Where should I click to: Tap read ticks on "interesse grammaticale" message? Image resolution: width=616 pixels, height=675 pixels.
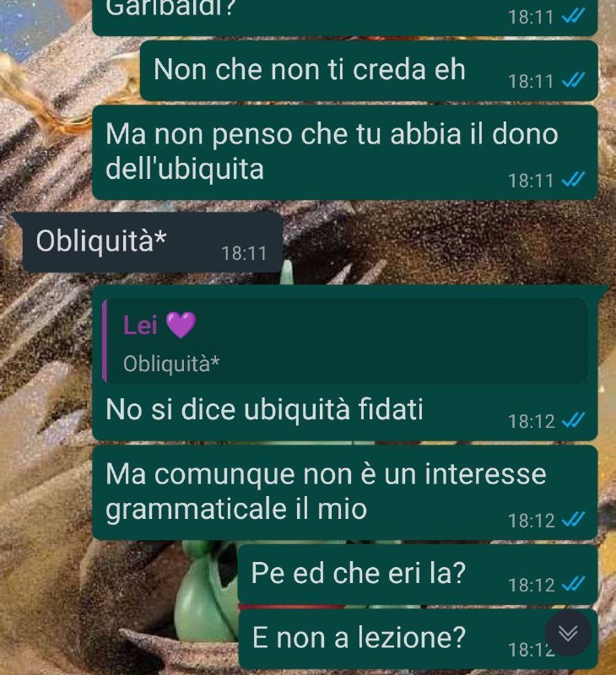click(573, 520)
